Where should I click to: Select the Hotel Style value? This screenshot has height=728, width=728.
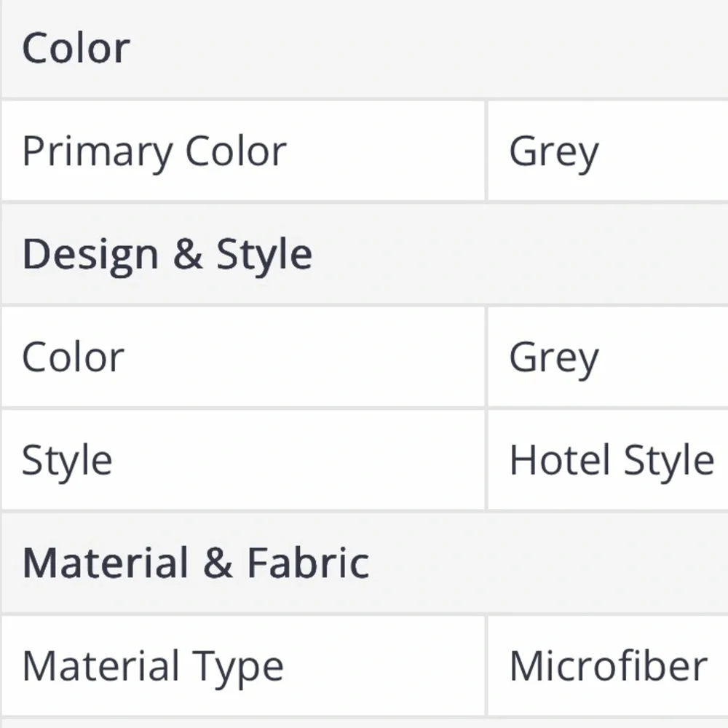[612, 461]
